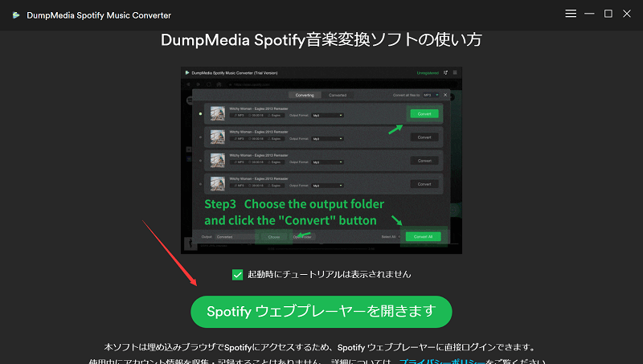Uncheck the 起動時にチュートリアルは表示されません checkbox

point(237,275)
